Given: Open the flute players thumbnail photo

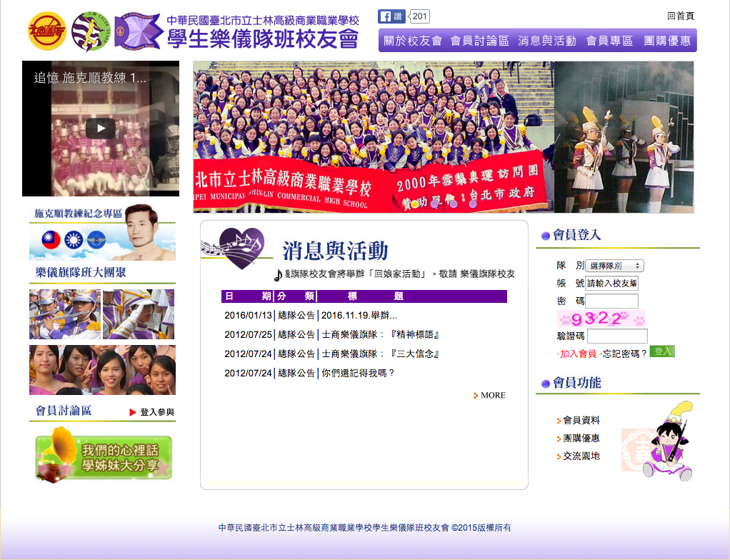Looking at the screenshot, I should point(65,314).
